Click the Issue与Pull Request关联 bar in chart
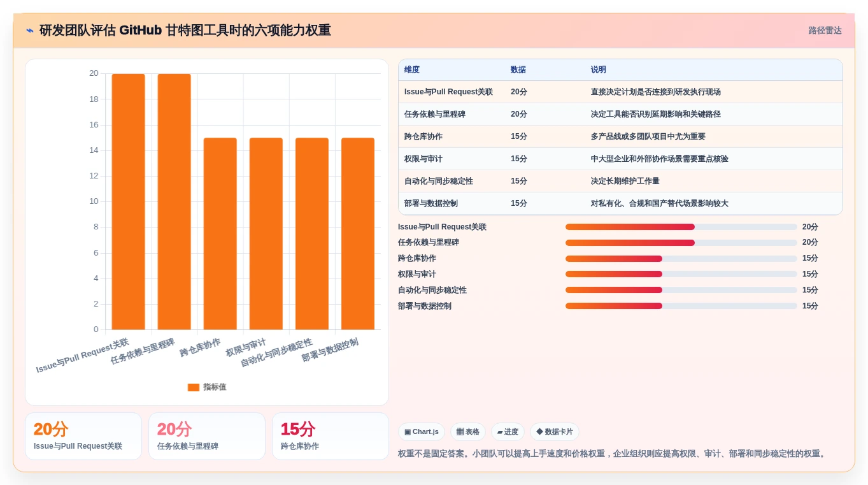 [x=129, y=201]
